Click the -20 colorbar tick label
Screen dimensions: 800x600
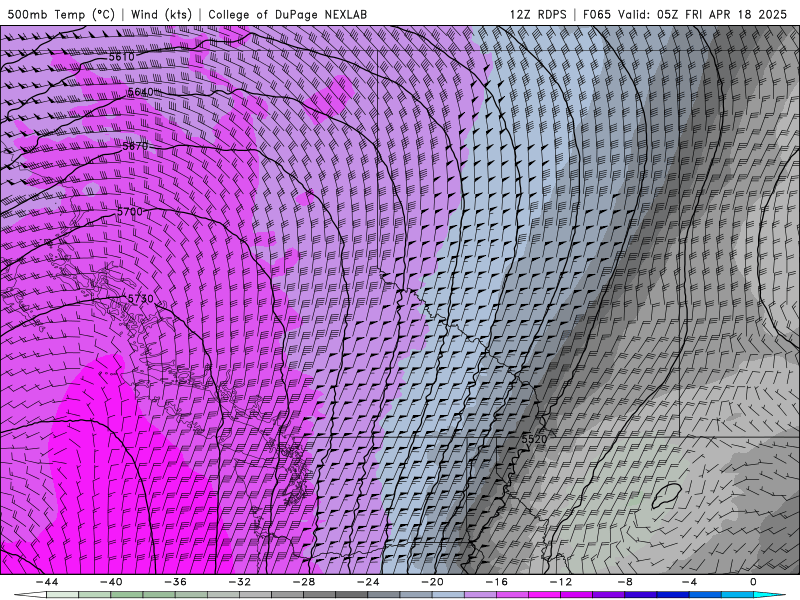[x=433, y=582]
